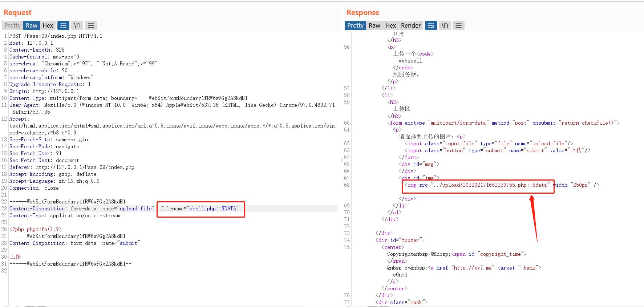
Task: Click filename="shell.php::$DATA" in request
Action: pyautogui.click(x=200, y=209)
